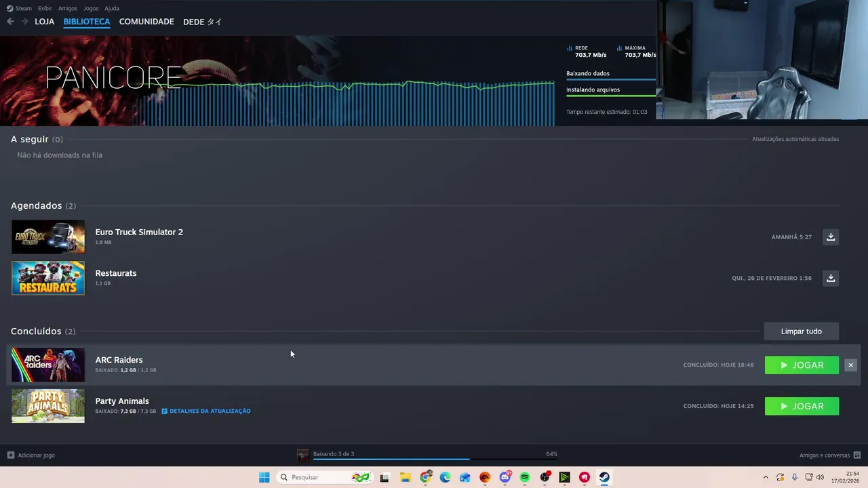
Task: Open the Jogos menu
Action: [91, 8]
